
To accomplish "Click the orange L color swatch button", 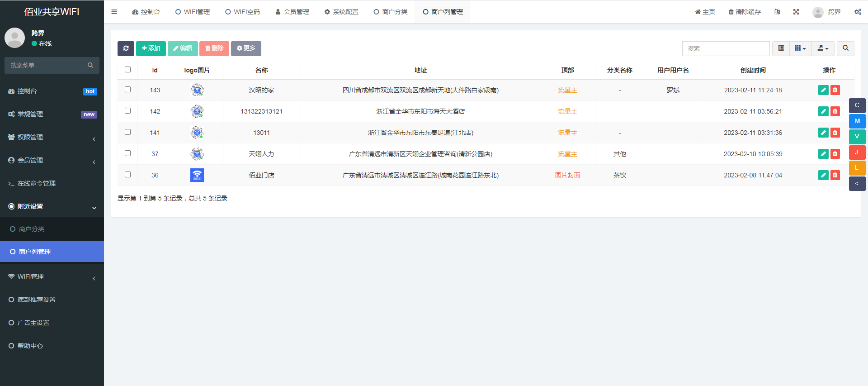I will pos(857,168).
